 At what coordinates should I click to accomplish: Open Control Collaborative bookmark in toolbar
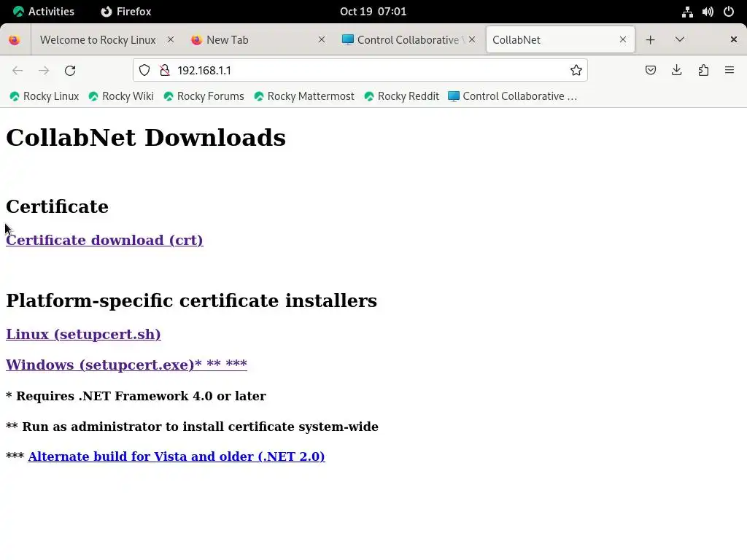(x=513, y=96)
